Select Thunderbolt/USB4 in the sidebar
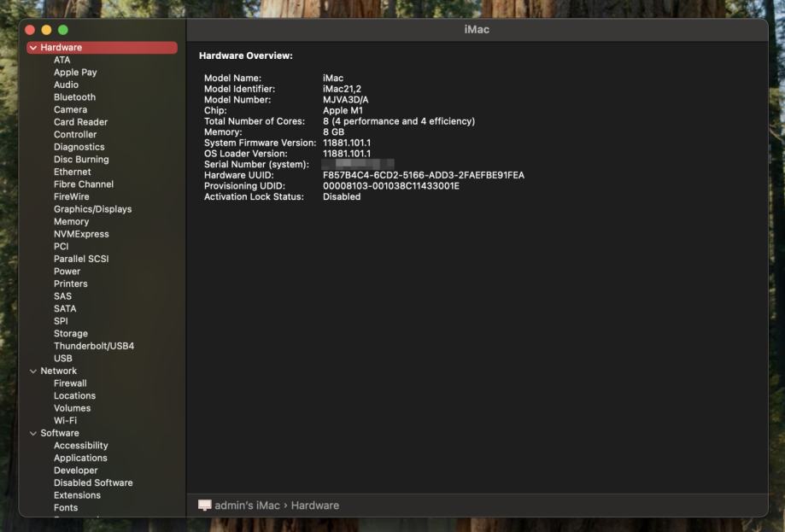 point(94,347)
